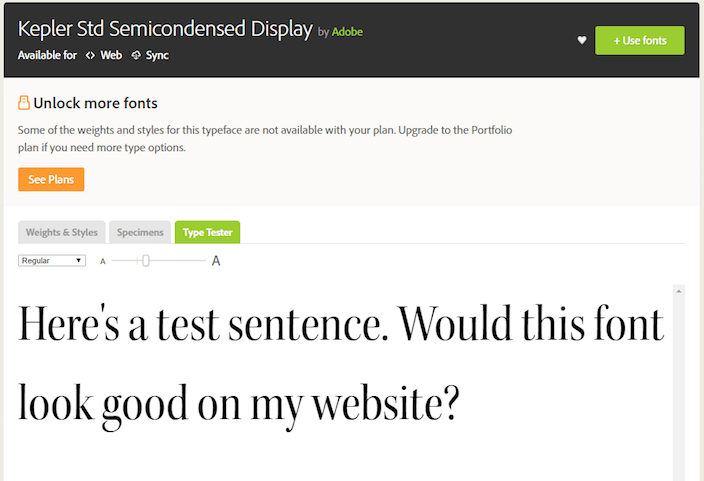
Task: Click the lock icon beside Unlock more fonts
Action: tap(24, 103)
